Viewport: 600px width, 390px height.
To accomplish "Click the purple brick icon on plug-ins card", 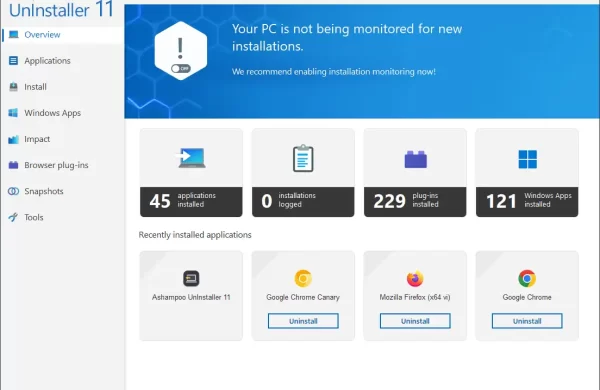I will pyautogui.click(x=416, y=159).
